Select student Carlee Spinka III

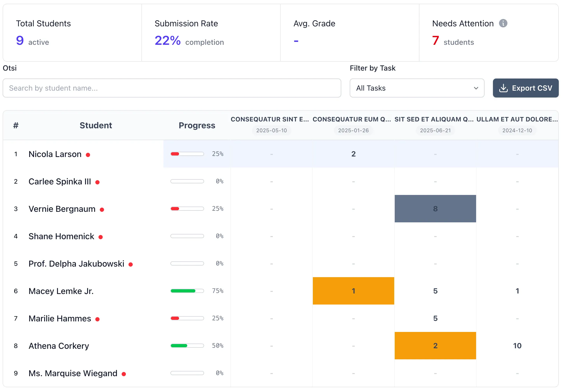(x=60, y=182)
